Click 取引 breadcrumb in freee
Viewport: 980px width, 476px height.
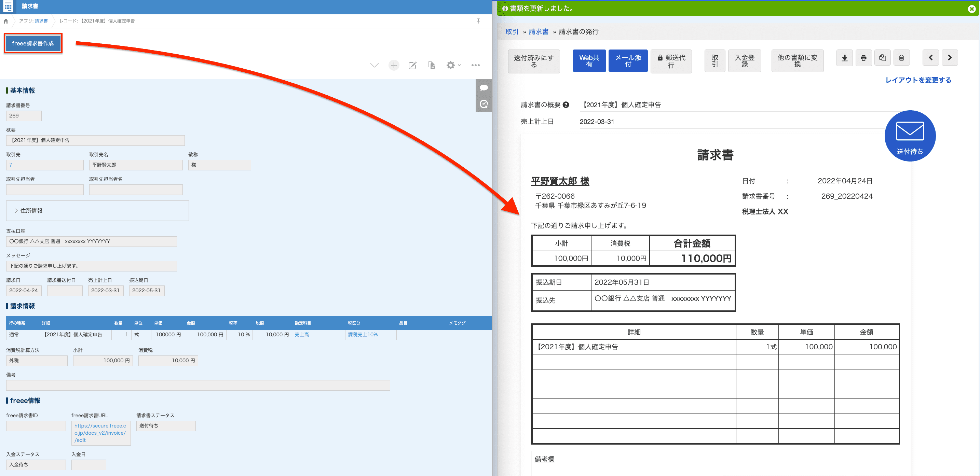[512, 31]
